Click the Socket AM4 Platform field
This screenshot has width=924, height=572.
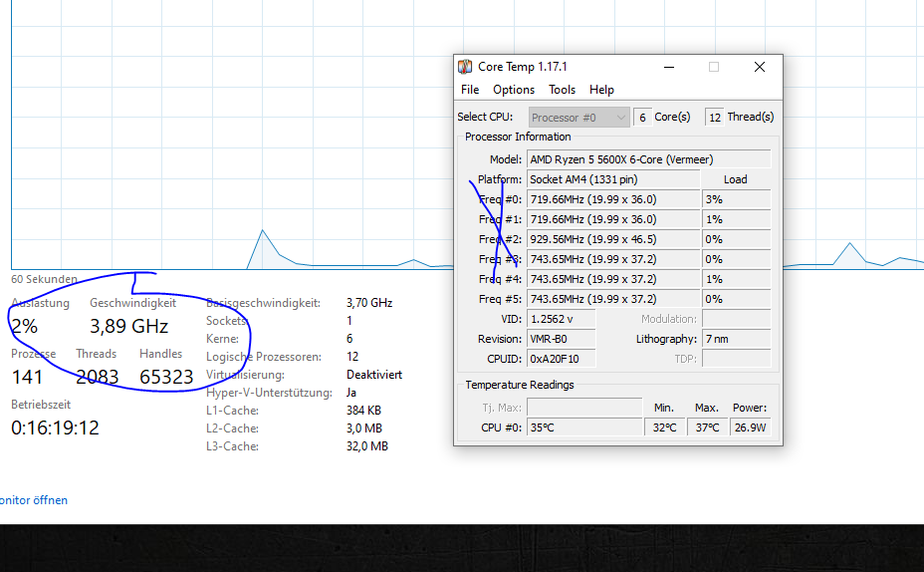(612, 179)
